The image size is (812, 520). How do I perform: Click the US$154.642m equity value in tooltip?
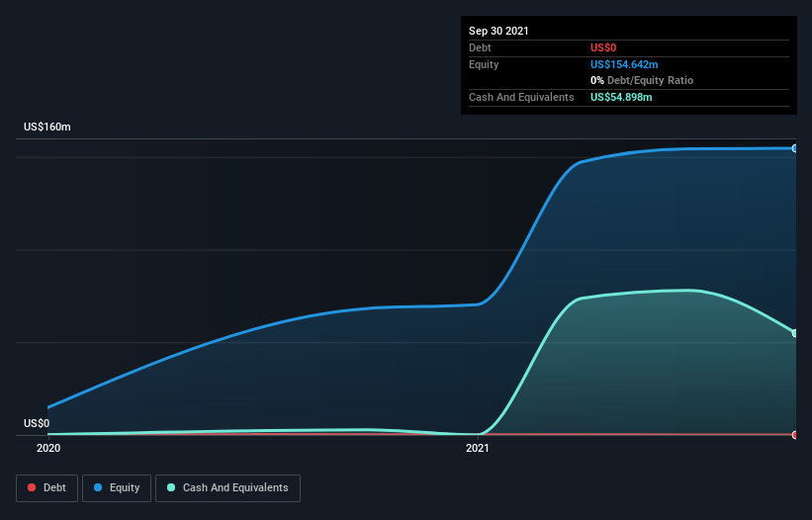624,64
